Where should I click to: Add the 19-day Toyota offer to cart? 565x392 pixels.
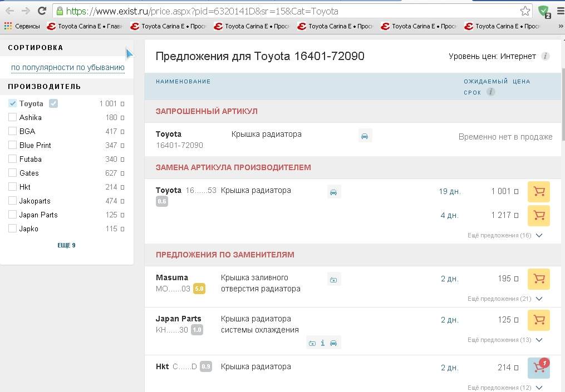pos(538,192)
